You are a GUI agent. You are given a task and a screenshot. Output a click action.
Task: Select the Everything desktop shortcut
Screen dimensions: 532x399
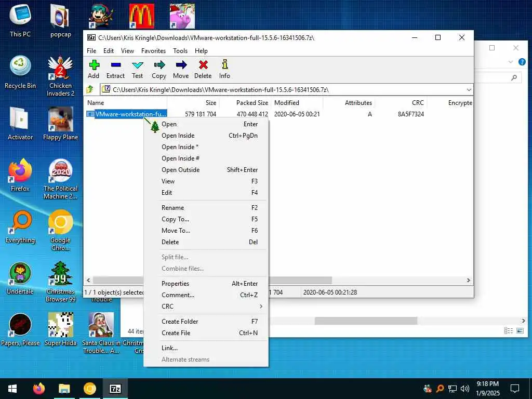[x=20, y=227]
